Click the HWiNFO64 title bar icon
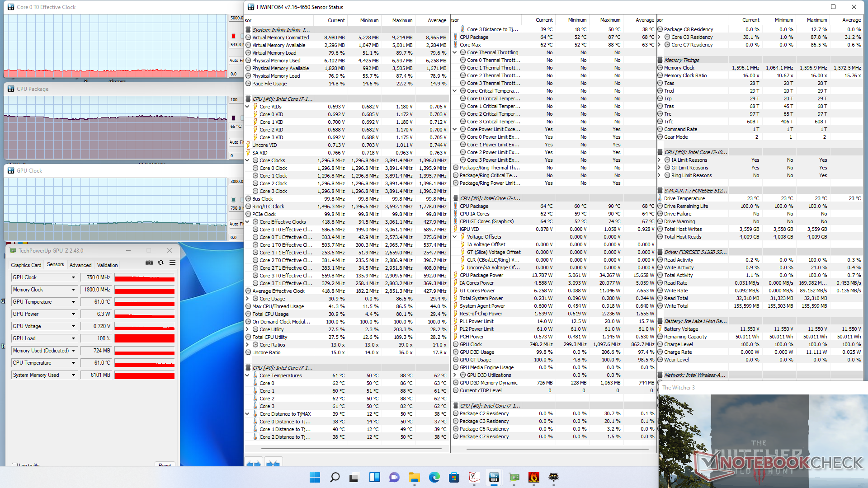Image resolution: width=868 pixels, height=488 pixels. 251,7
